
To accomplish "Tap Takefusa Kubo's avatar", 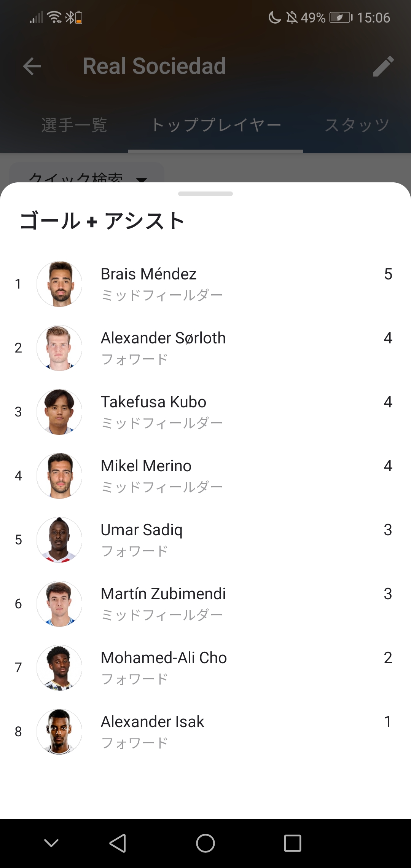I will click(59, 412).
